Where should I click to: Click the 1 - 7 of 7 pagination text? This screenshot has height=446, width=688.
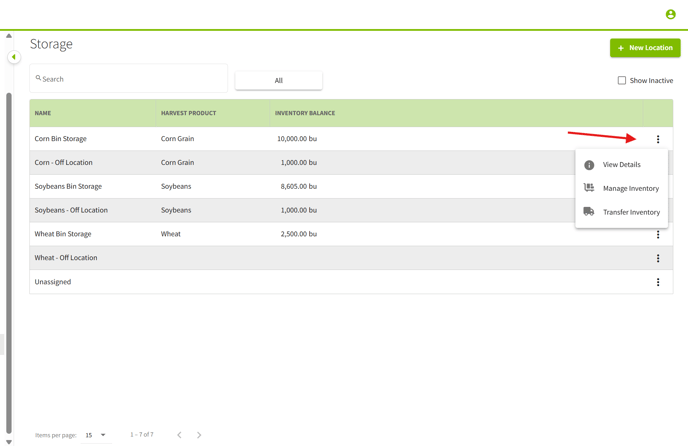pos(142,435)
